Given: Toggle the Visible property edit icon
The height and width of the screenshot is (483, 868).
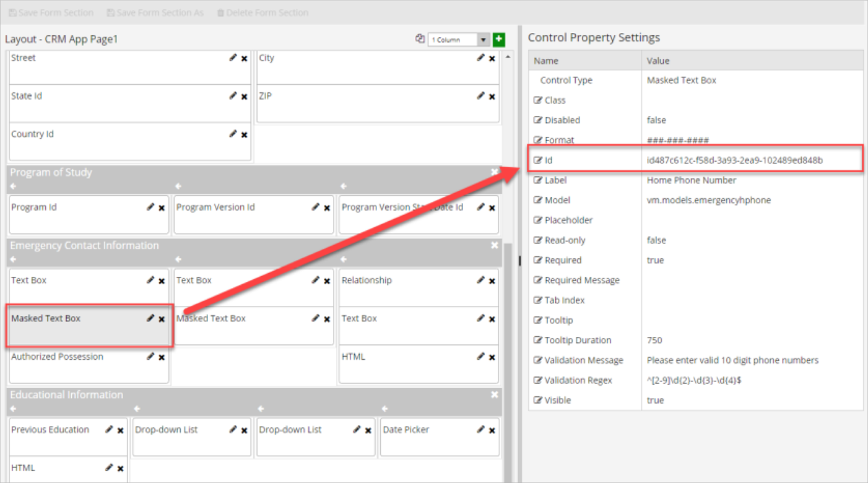Looking at the screenshot, I should point(537,400).
